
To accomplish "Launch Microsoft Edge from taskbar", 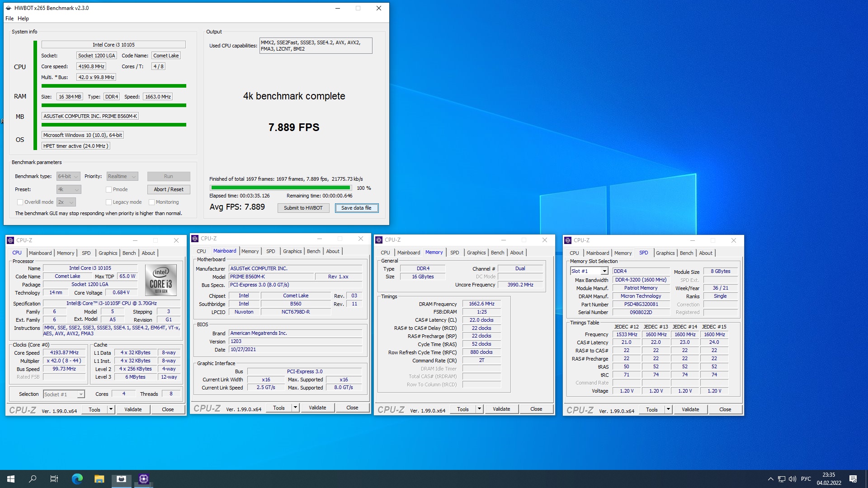I will click(77, 479).
